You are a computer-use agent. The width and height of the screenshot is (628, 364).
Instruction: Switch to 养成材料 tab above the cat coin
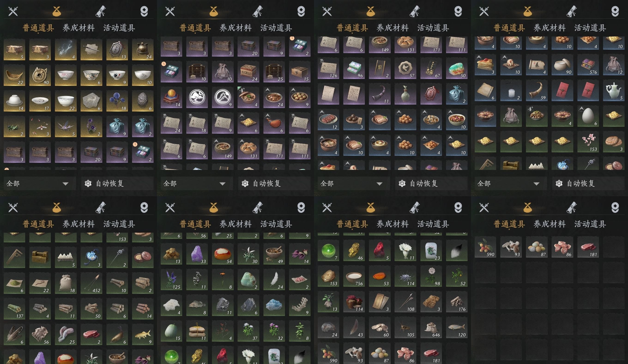pyautogui.click(x=78, y=28)
